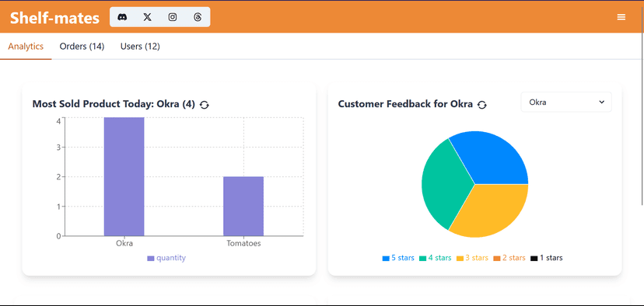This screenshot has height=306, width=644.
Task: Refresh the Customer Feedback chart
Action: click(482, 105)
